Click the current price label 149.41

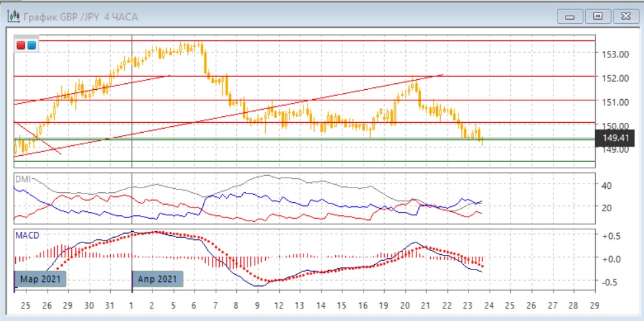tap(614, 138)
